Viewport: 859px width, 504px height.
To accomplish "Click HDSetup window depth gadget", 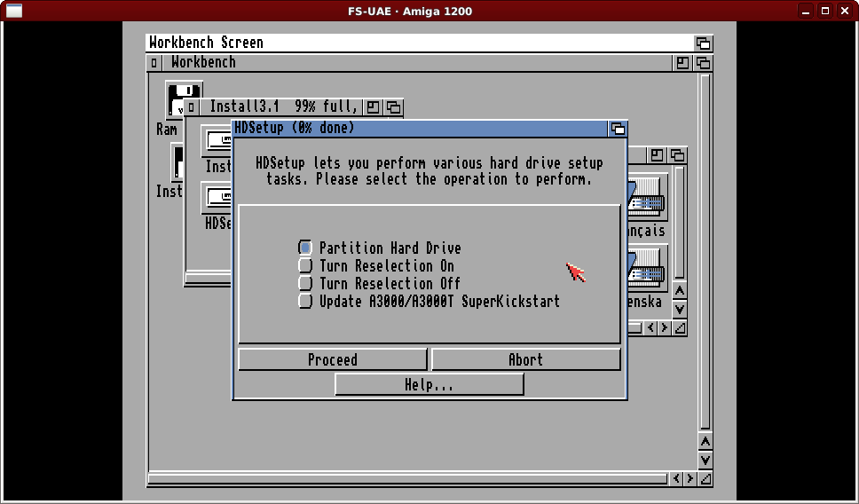I will [x=618, y=129].
